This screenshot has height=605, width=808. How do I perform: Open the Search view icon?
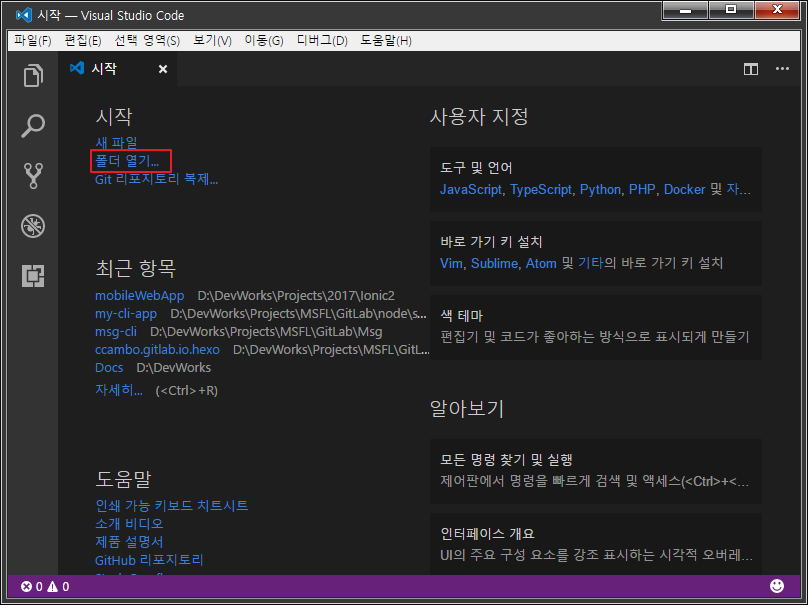pyautogui.click(x=34, y=126)
